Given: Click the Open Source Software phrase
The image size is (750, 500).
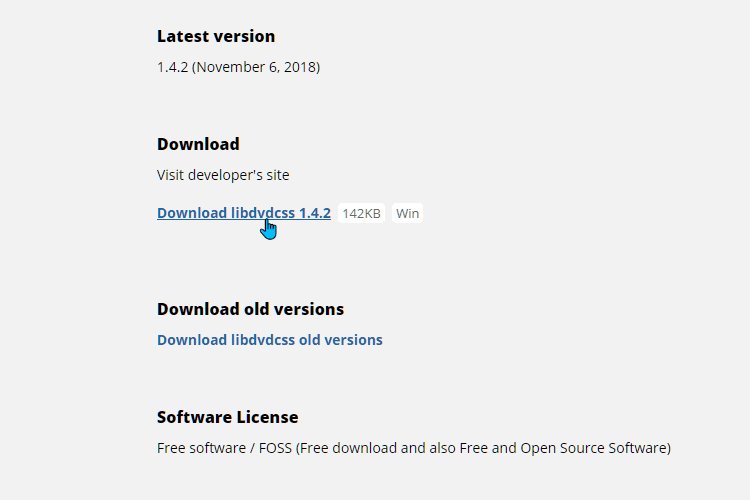Looking at the screenshot, I should (594, 448).
